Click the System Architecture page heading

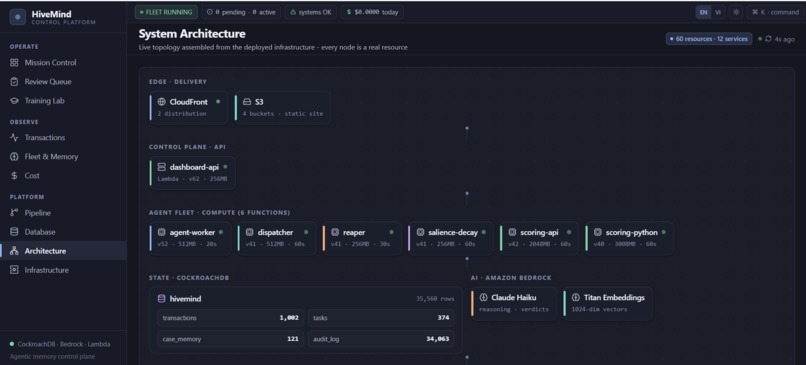click(x=192, y=34)
